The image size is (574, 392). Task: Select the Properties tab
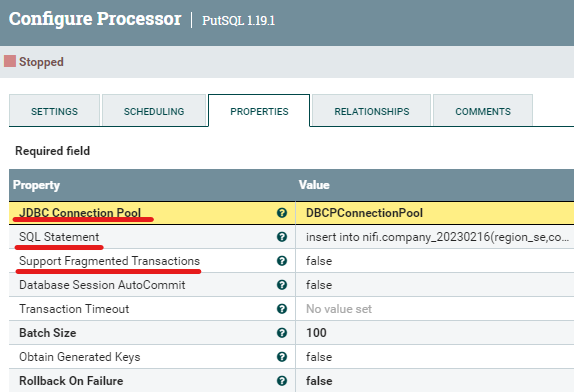pos(259,111)
